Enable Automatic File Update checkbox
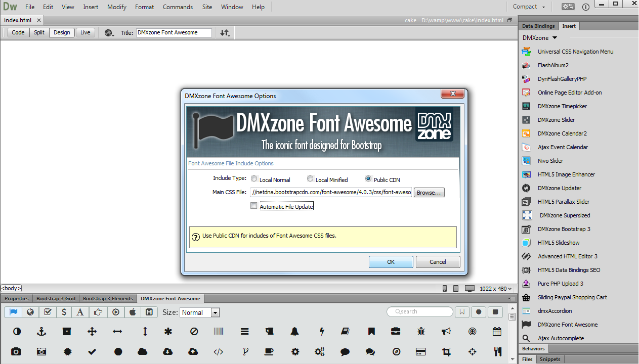 pos(254,206)
